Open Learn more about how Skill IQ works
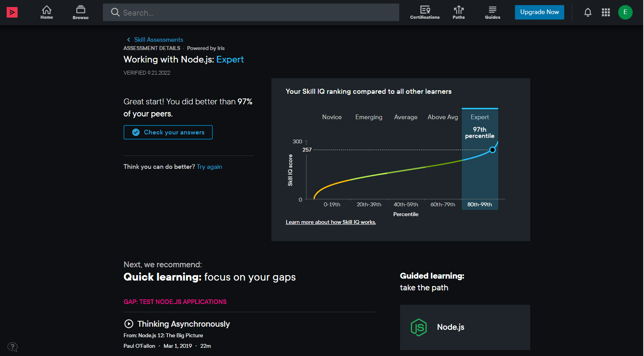The image size is (644, 356). 331,222
